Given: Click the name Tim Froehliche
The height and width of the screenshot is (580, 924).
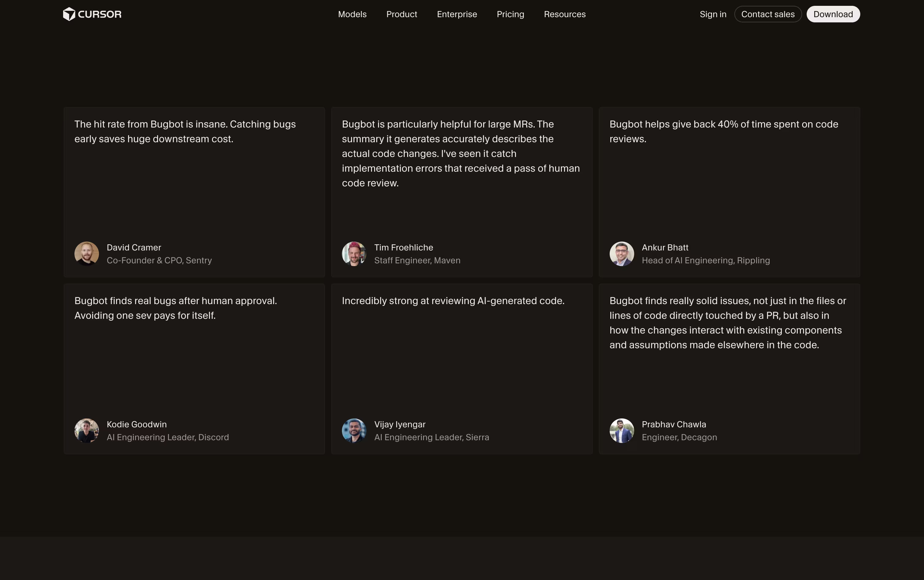Looking at the screenshot, I should point(403,247).
